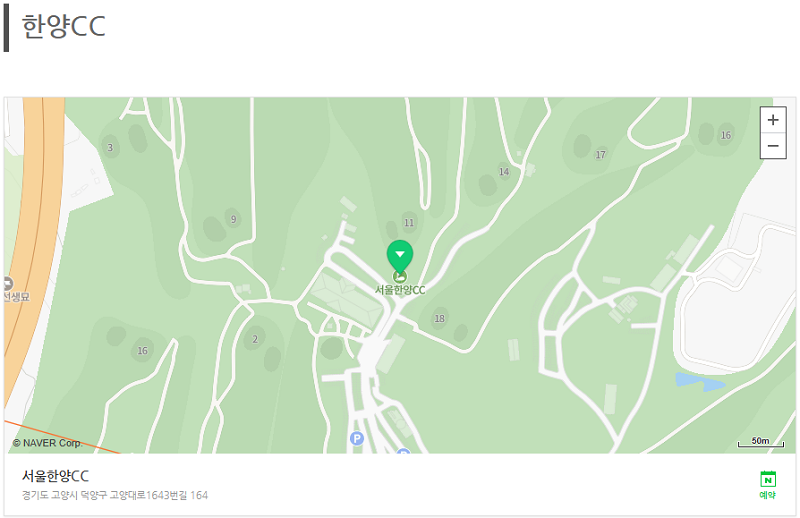
Task: Click the 서울한양CC label on the map
Action: (x=400, y=290)
